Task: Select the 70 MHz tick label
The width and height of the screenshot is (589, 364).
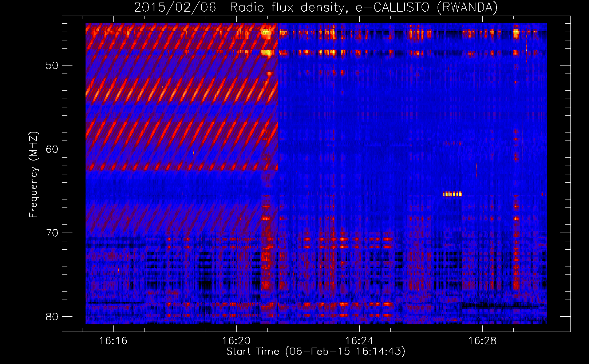Action: coord(52,233)
